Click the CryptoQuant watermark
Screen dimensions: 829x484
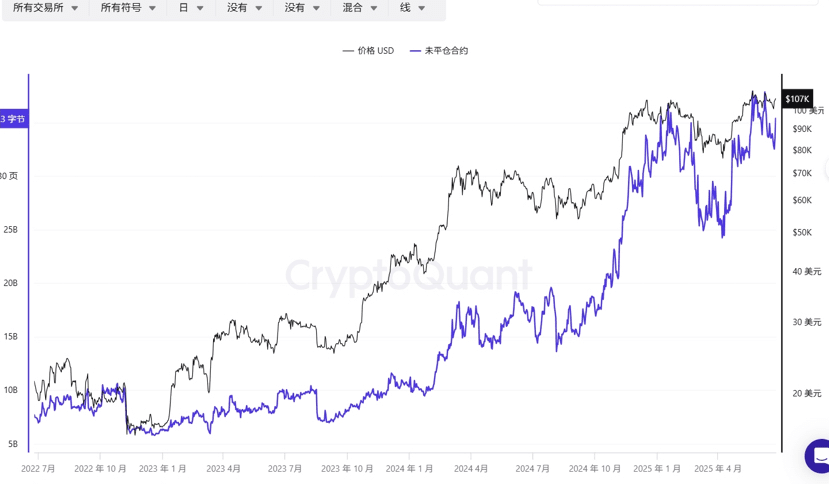coord(408,275)
